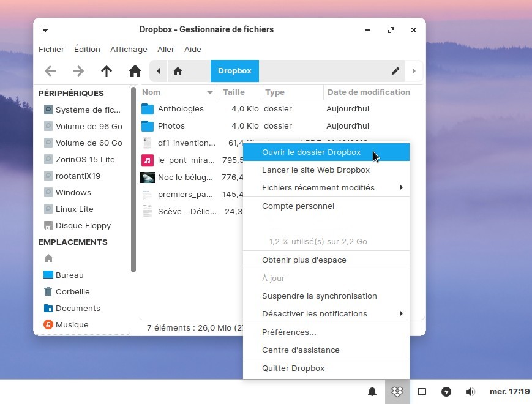
Task: Click Quitter Dropbox
Action: [293, 368]
